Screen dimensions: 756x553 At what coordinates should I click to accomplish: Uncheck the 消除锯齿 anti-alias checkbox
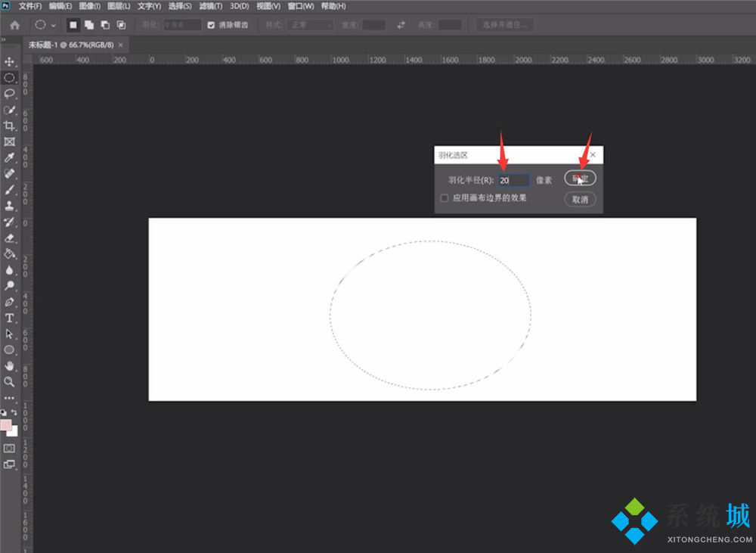[212, 25]
